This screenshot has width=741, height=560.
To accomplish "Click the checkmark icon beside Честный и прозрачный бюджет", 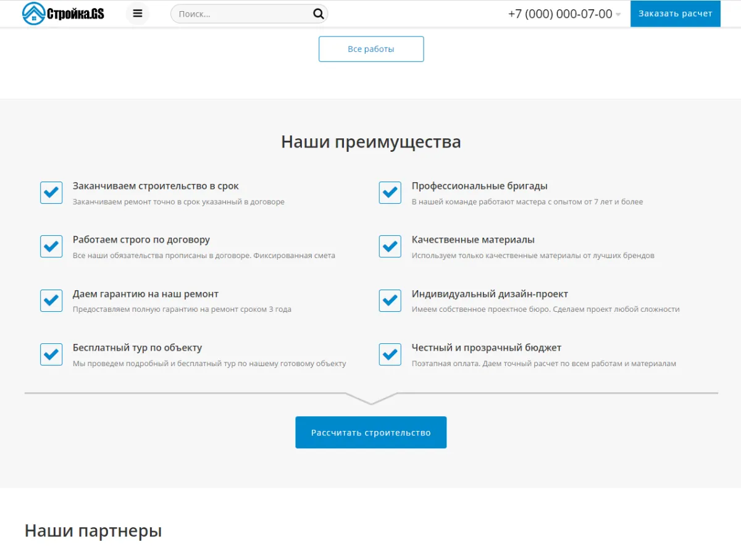I will 390,354.
